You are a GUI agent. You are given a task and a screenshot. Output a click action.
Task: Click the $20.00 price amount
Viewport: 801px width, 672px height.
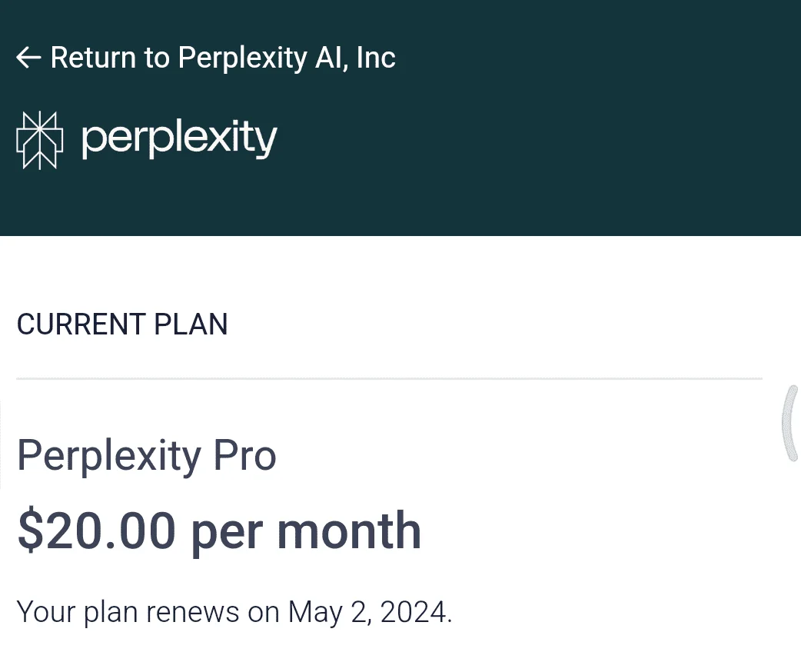pyautogui.click(x=97, y=531)
